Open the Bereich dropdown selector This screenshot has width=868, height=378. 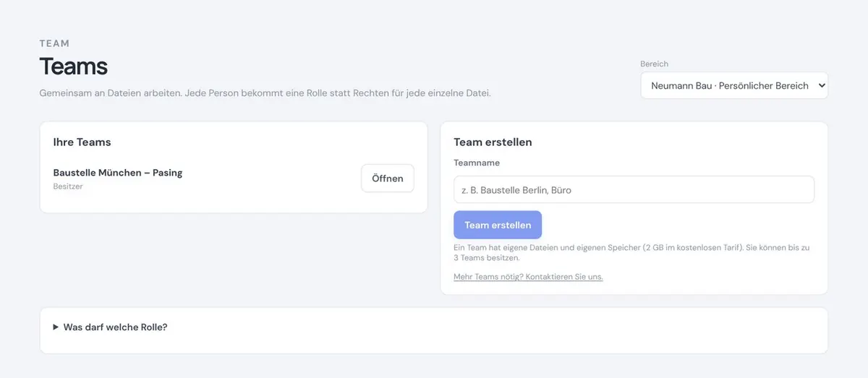734,85
